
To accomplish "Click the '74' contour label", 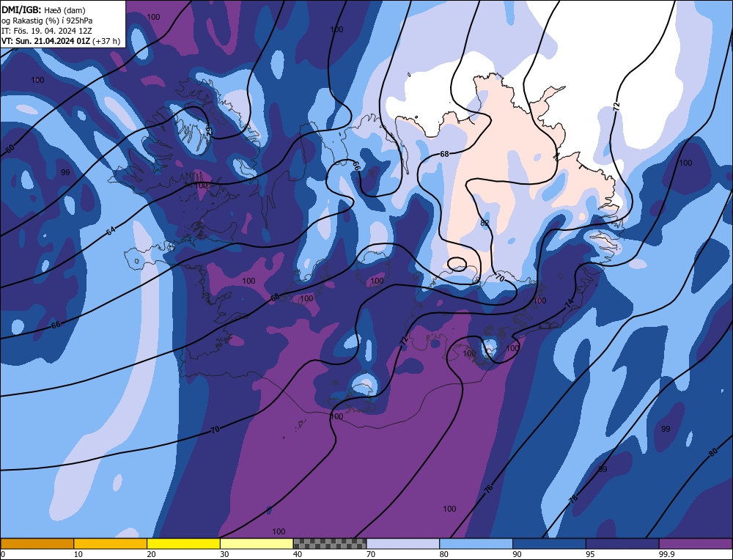I will click(x=570, y=303).
